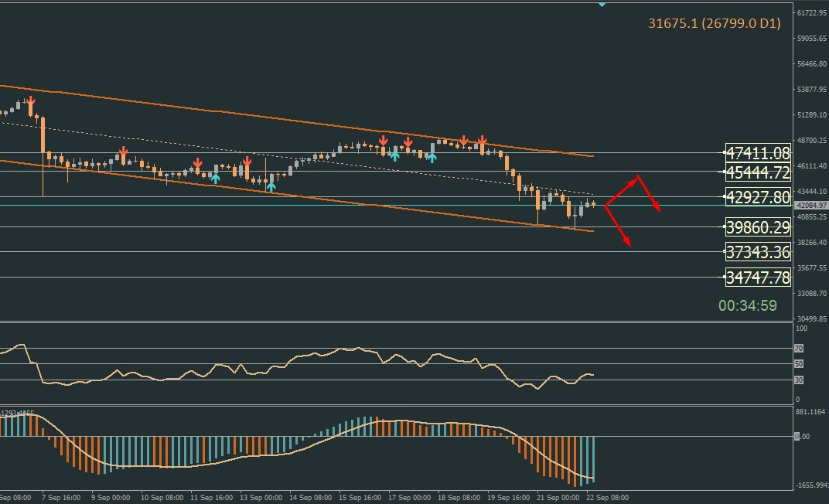Image resolution: width=829 pixels, height=504 pixels.
Task: Select the 37343.36 price level label
Action: pyautogui.click(x=758, y=252)
